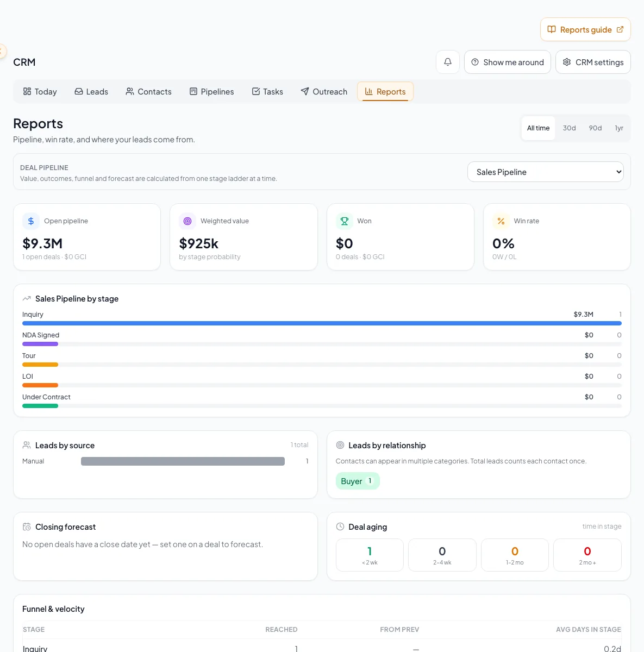Viewport: 644px width, 652px height.
Task: Click the '1 total' leads count
Action: [299, 445]
